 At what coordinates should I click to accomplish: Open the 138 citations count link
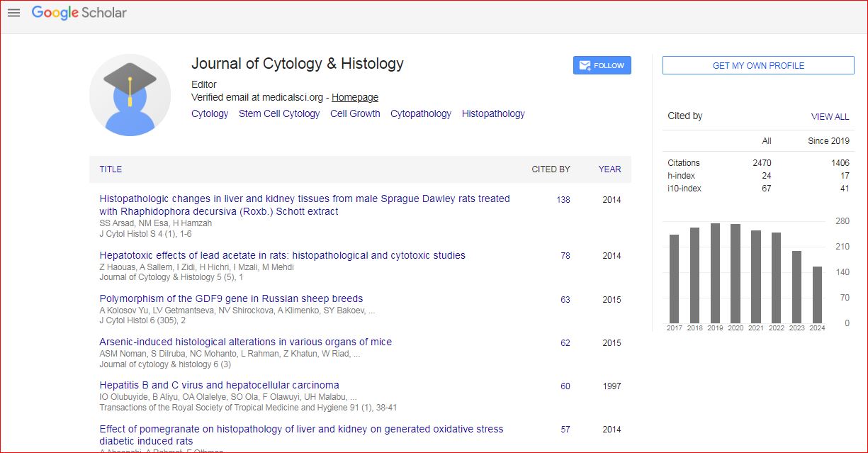(563, 200)
